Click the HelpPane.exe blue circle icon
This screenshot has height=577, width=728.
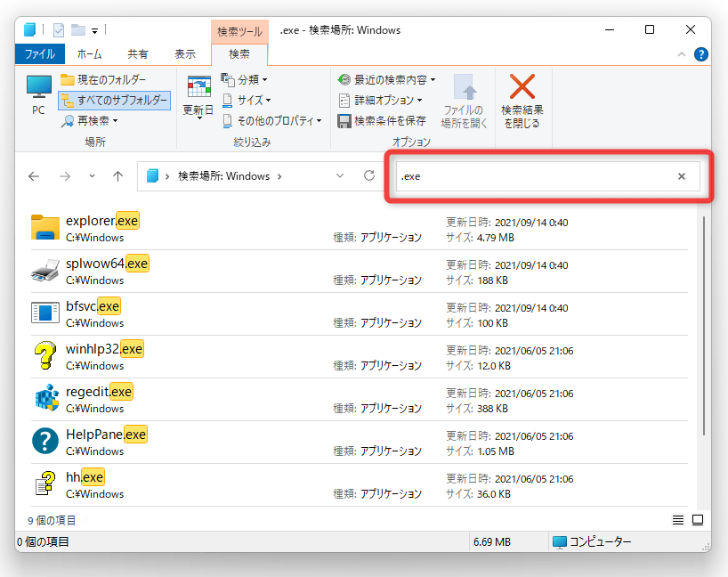click(45, 441)
